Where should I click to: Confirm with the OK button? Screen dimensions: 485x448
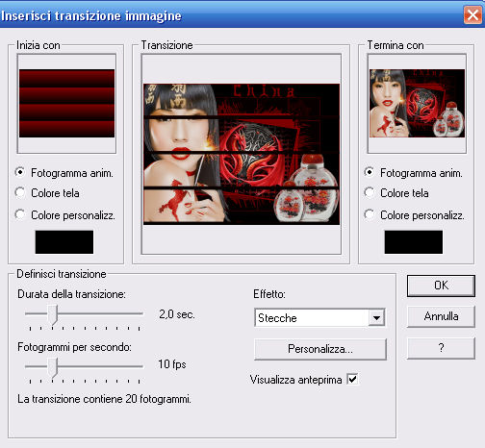pos(441,286)
